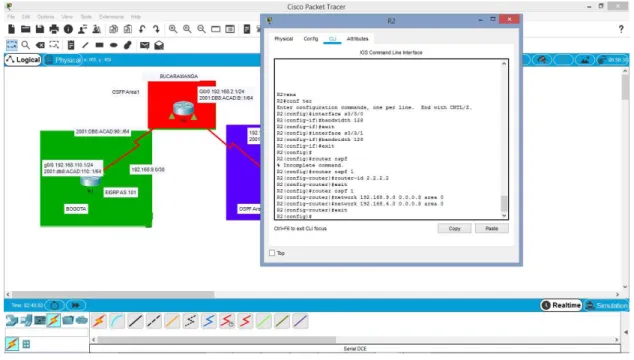The image size is (634, 360).
Task: Place a note with the Note tool
Action: click(71, 45)
